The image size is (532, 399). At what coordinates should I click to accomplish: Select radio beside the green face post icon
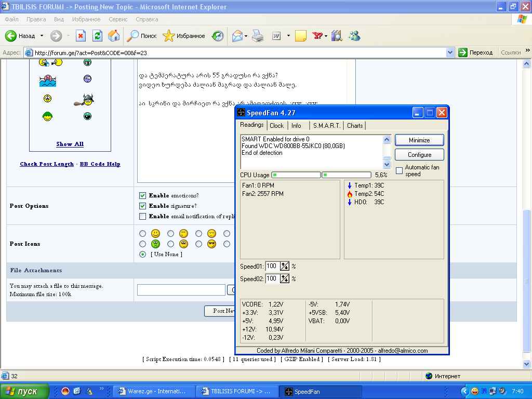pos(142,244)
